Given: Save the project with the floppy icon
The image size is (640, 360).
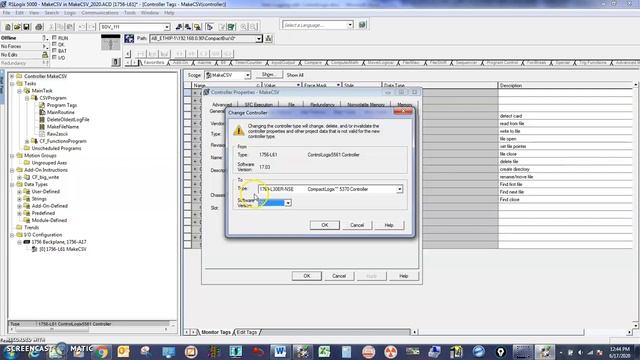Looking at the screenshot, I should 27,27.
